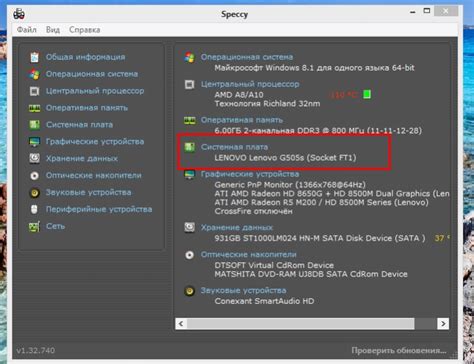Click Проверить обновления link
474x364 pixels.
point(399,351)
